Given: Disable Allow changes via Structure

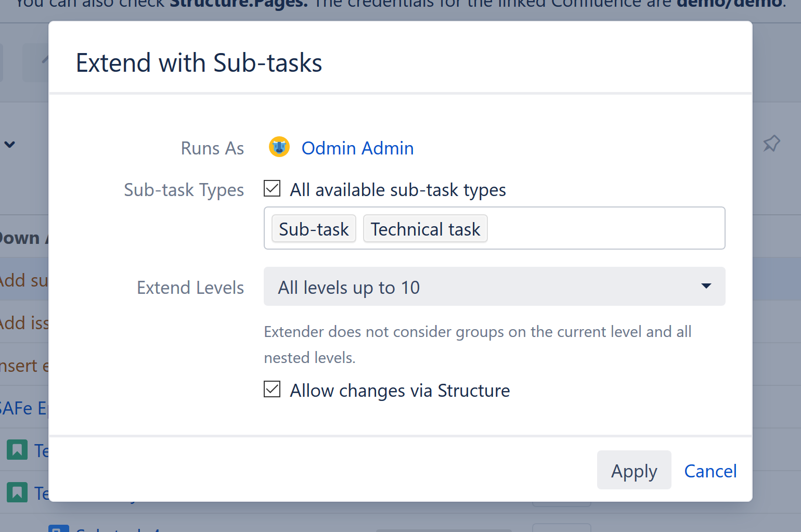Looking at the screenshot, I should click(272, 390).
